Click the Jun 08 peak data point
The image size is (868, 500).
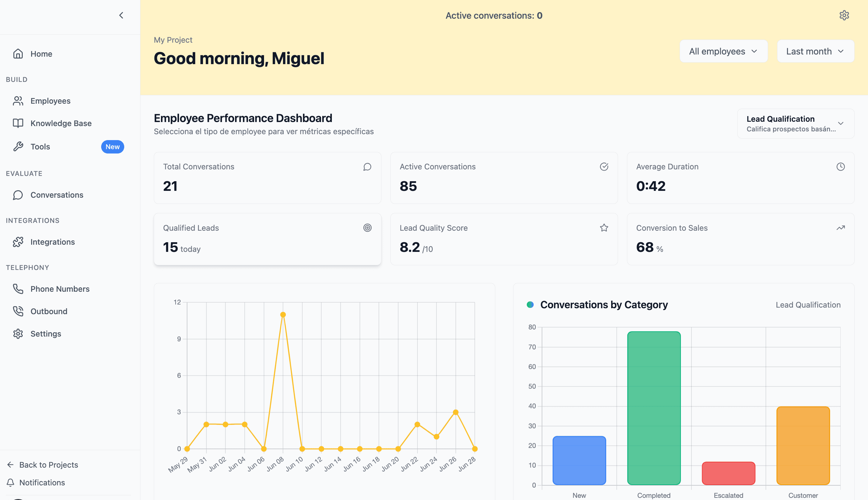(283, 314)
